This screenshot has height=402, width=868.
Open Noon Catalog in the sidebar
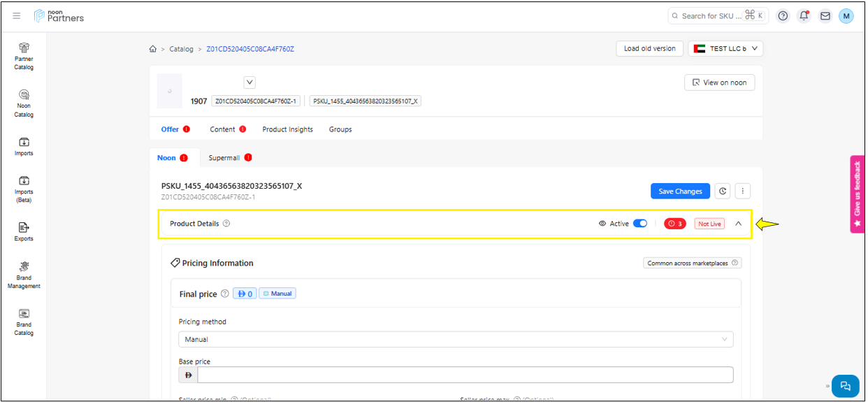coord(24,103)
